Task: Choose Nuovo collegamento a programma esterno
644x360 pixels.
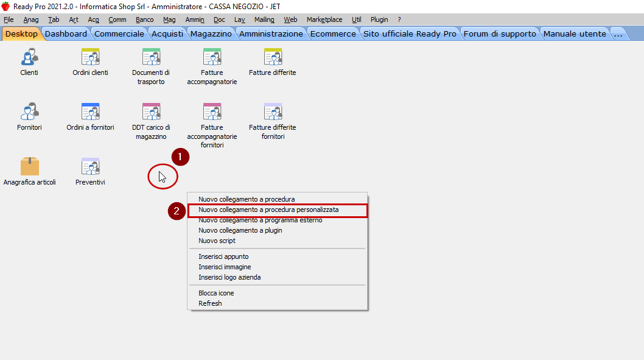Action: 277,221
